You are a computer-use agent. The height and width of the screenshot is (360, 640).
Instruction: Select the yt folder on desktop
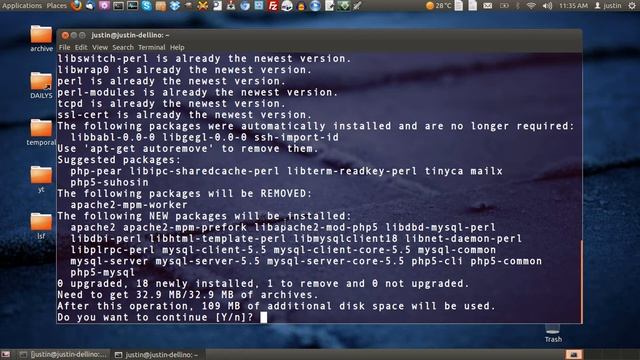41,179
